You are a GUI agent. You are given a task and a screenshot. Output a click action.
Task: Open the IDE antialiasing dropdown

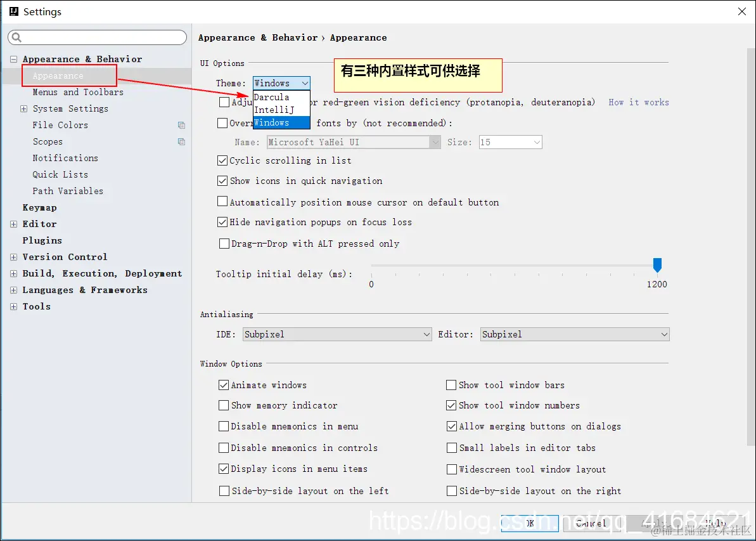[337, 334]
